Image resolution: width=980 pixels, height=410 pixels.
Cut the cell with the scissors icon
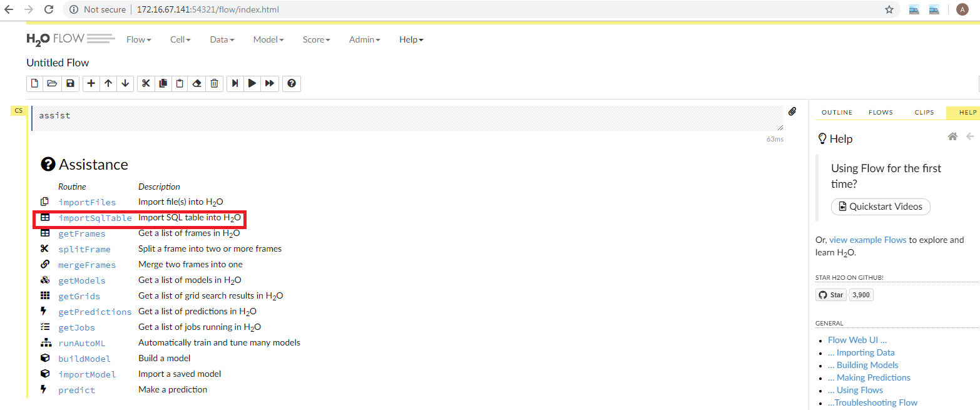[x=146, y=83]
